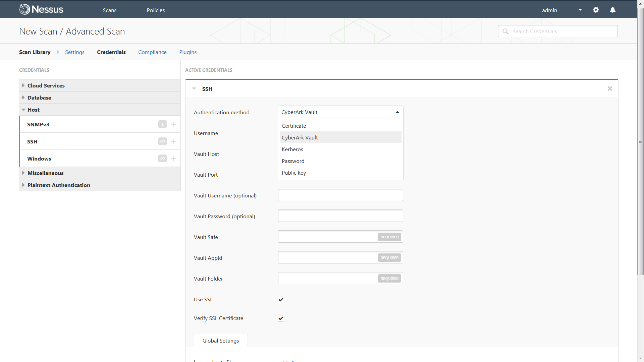Open the notifications bell
Image resolution: width=644 pixels, height=362 pixels.
(612, 10)
